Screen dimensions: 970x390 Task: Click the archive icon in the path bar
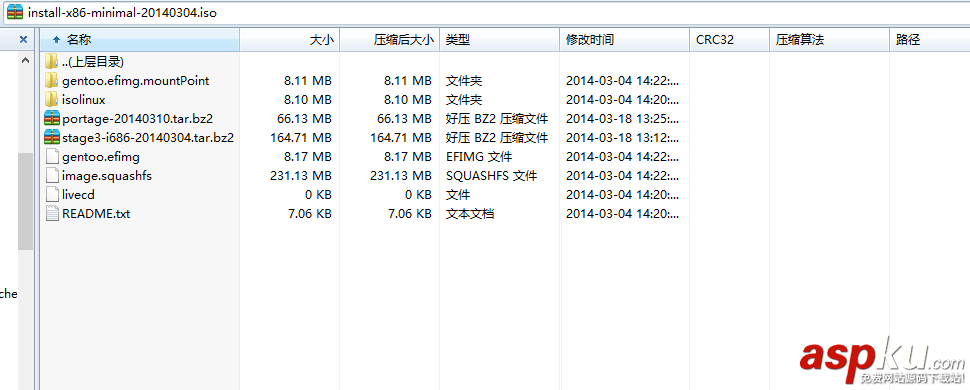(15, 12)
